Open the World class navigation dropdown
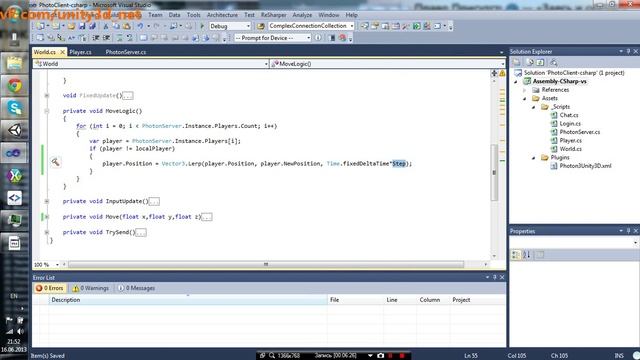Viewport: 640px width, 360px height. click(x=266, y=64)
